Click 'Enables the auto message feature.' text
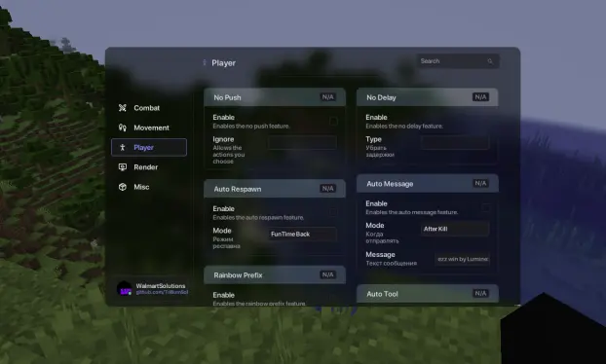Image resolution: width=606 pixels, height=364 pixels. (411, 212)
